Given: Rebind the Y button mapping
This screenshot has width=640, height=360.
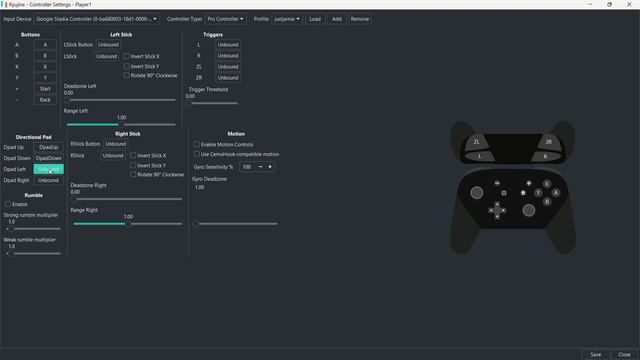Looking at the screenshot, I should [45, 78].
